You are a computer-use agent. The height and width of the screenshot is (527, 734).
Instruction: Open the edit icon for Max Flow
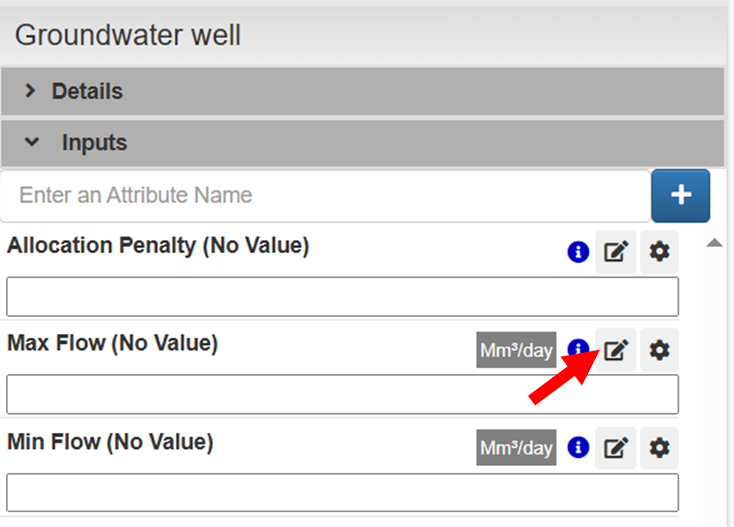click(616, 349)
